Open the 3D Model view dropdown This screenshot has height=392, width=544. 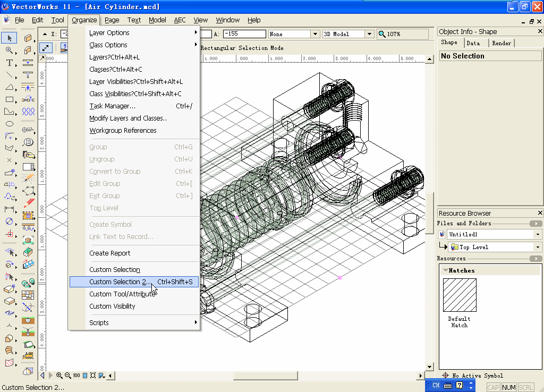(x=370, y=34)
